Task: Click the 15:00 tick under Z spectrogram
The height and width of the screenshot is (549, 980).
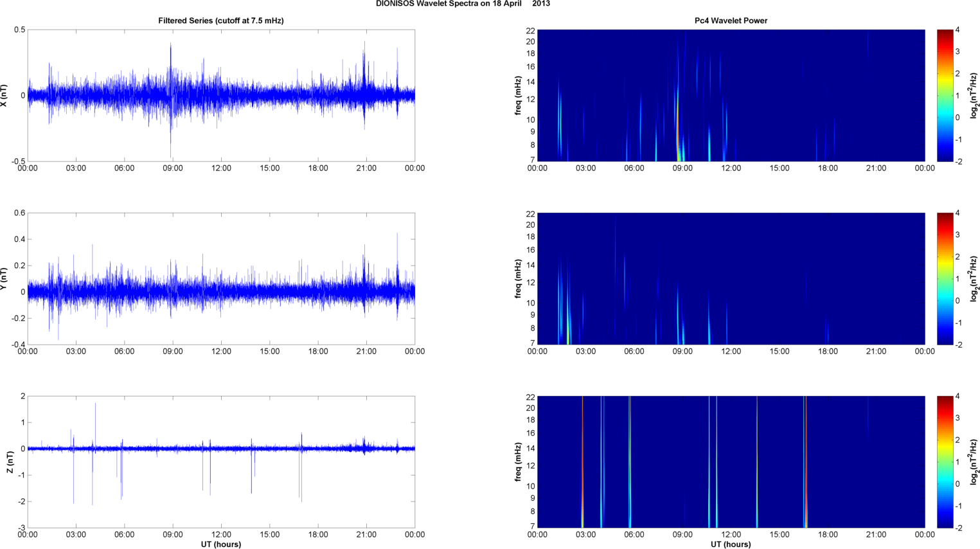Action: pyautogui.click(x=780, y=535)
